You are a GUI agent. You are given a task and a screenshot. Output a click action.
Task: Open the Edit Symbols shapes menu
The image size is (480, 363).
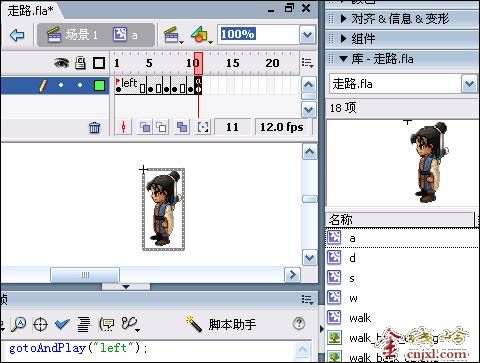tap(201, 35)
